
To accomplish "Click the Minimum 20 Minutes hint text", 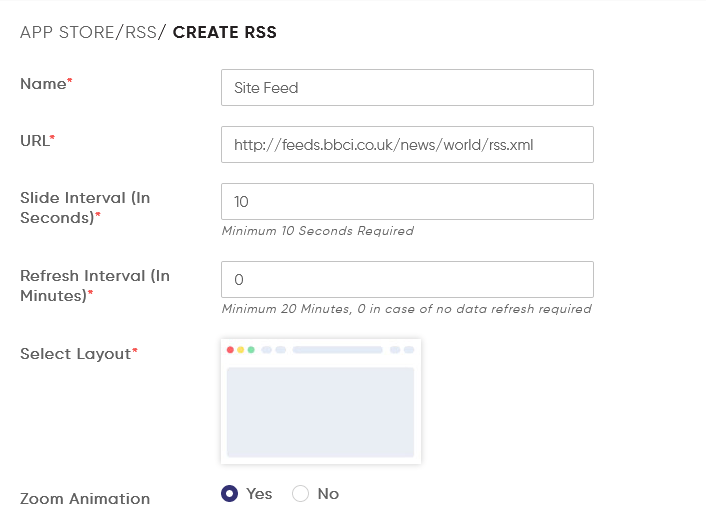I will coord(406,309).
